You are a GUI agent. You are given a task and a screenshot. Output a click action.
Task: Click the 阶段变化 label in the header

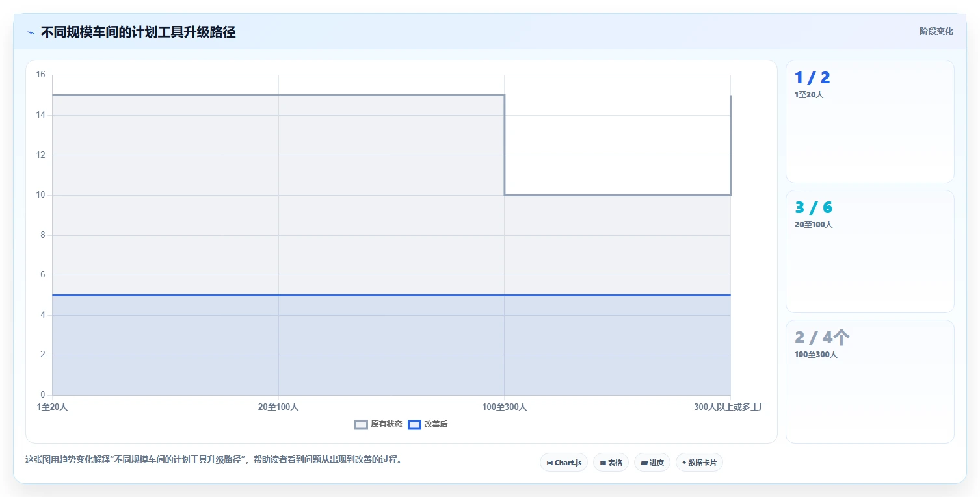point(936,31)
